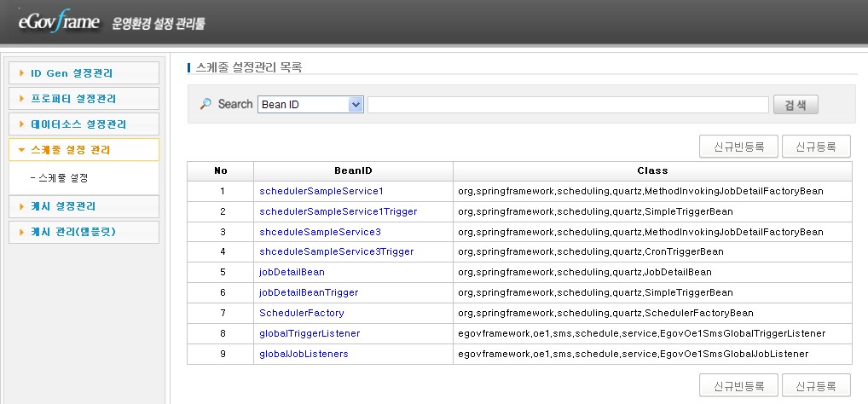This screenshot has width=868, height=404.
Task: Open the 캐시 관리(템플릿) menu
Action: point(84,232)
